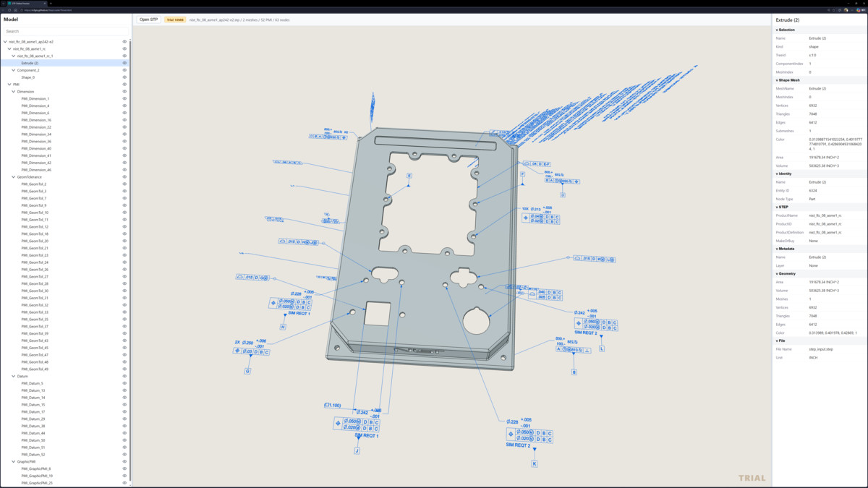Click the Trial 10MB badge
Viewport: 868px width, 488px height.
click(x=175, y=20)
